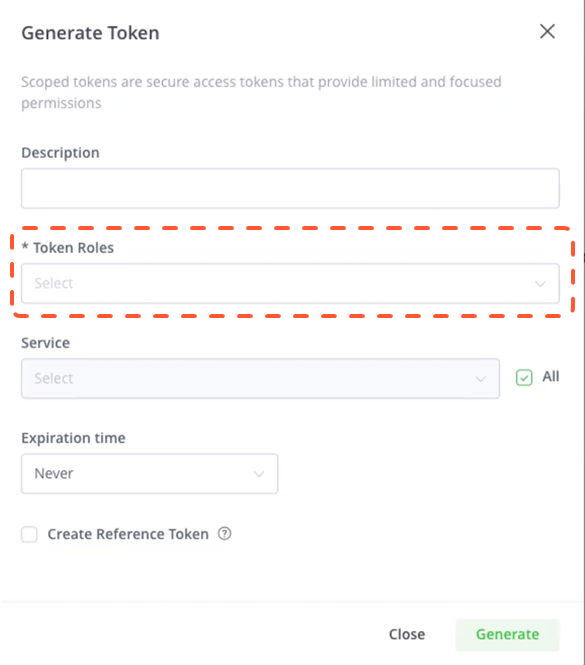Click the Close text button
Screen dimensions: 585x665
pos(407,634)
